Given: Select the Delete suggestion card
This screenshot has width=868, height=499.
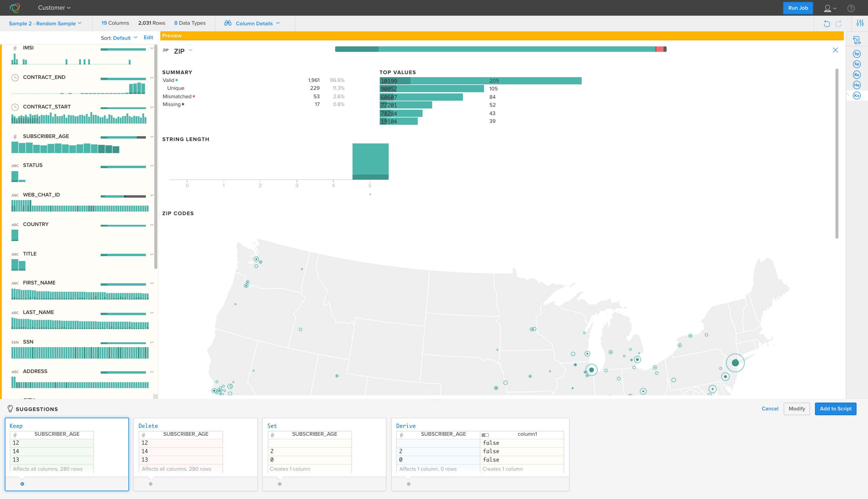Looking at the screenshot, I should click(x=195, y=454).
